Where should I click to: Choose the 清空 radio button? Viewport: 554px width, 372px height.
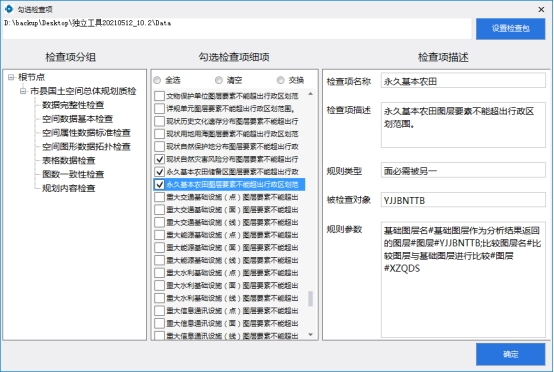219,80
